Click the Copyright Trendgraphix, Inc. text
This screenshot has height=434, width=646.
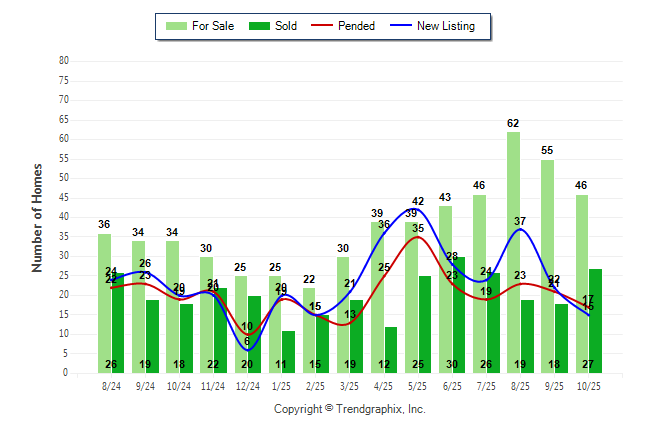(350, 409)
